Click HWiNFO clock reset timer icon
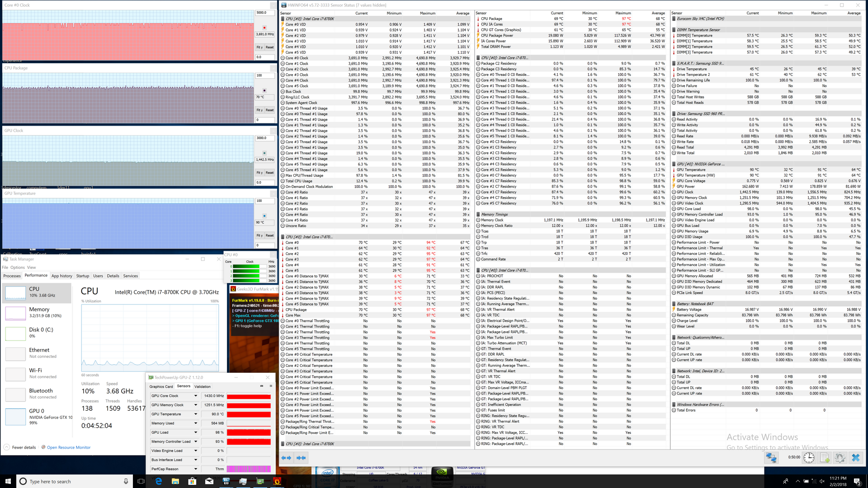This screenshot has width=868, height=488. [x=809, y=457]
